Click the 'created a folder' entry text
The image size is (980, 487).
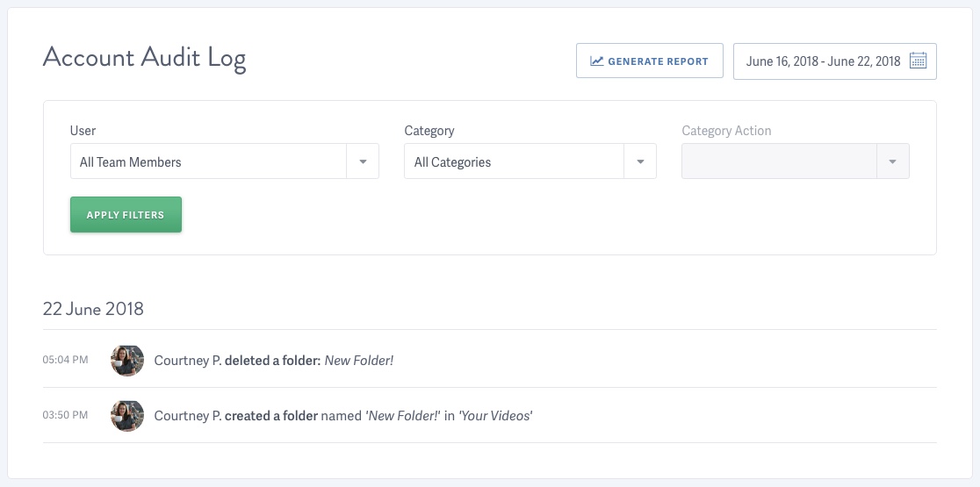(271, 416)
